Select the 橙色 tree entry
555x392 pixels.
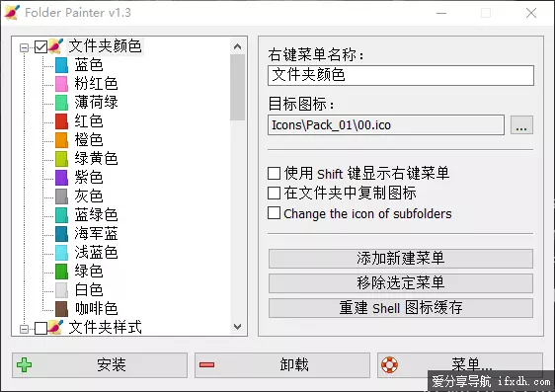89,140
